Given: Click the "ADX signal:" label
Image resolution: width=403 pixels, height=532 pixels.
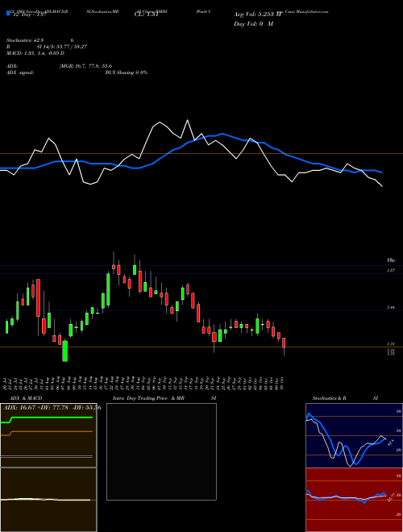Looking at the screenshot, I should [x=20, y=73].
